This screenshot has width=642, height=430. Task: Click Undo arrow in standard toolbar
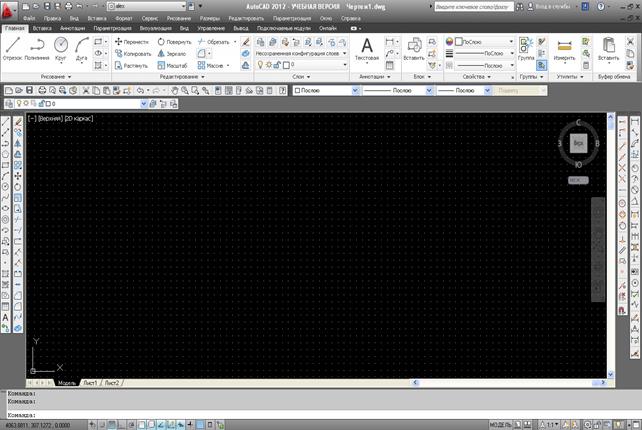click(140, 91)
